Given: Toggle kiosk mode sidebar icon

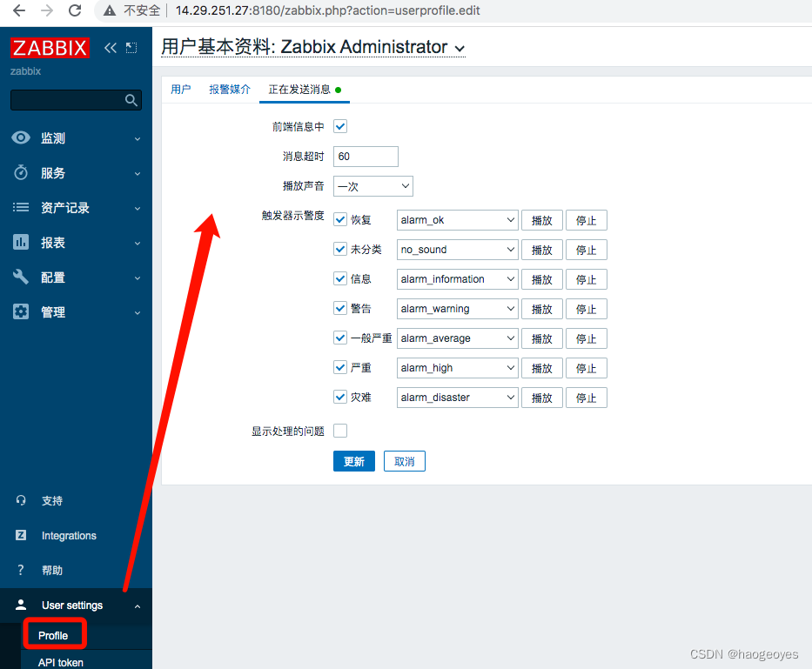Looking at the screenshot, I should [x=131, y=48].
